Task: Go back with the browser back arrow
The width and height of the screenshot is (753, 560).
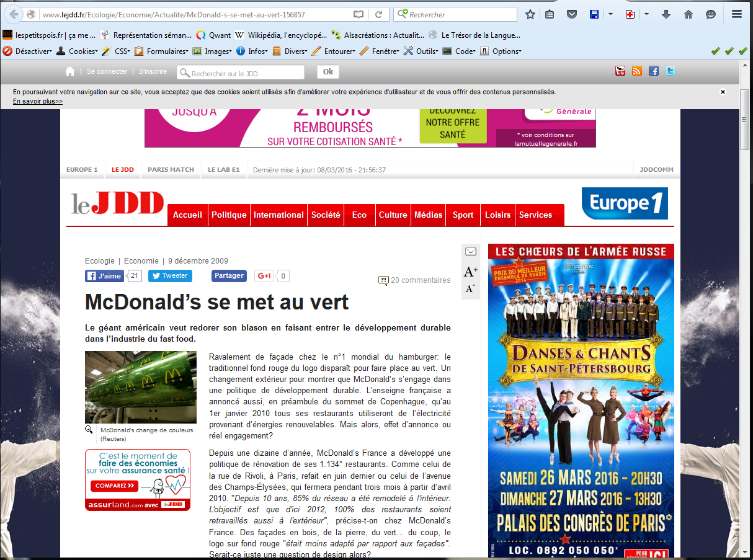Action: point(14,14)
